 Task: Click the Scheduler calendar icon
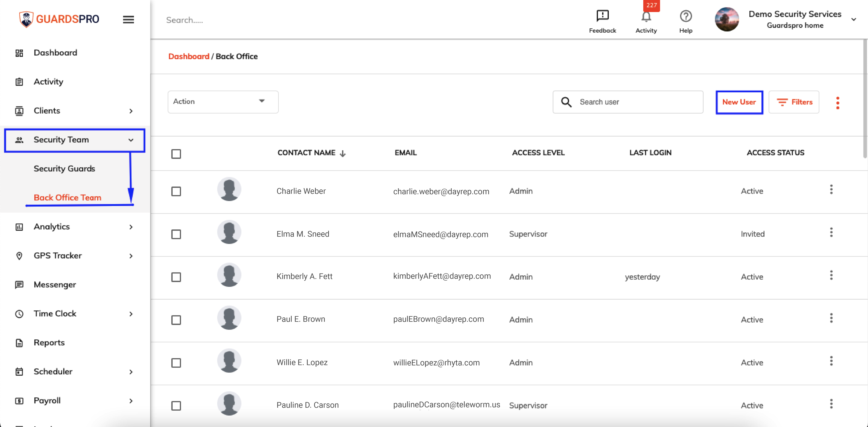(19, 372)
